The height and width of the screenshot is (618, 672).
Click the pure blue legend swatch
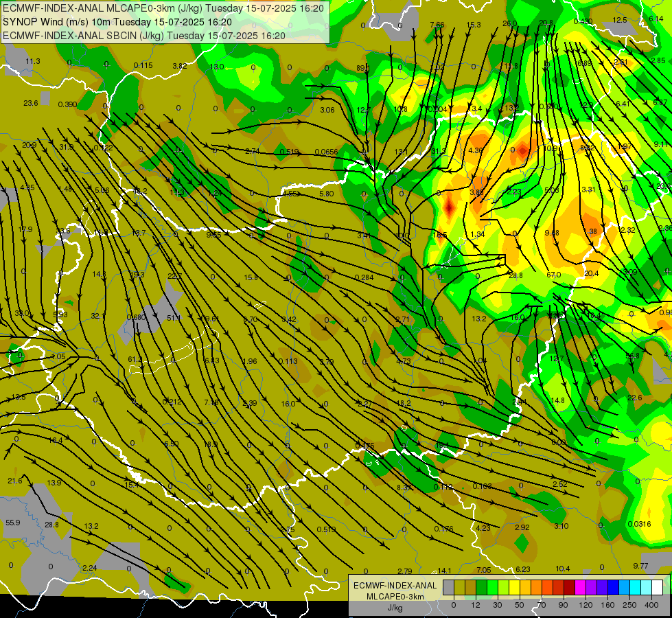614,587
